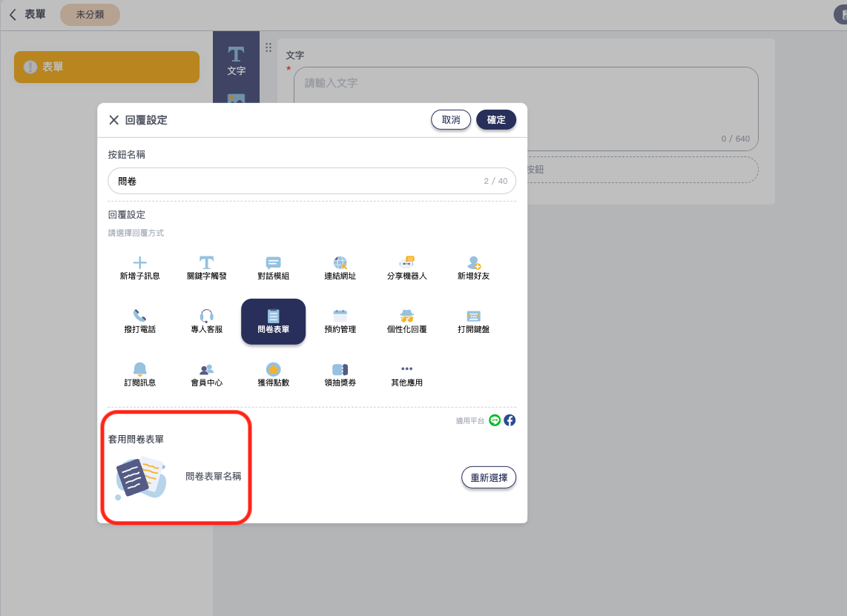Viewport: 847px width, 616px height.
Task: Pick the 個性化回覆 option
Action: point(406,317)
